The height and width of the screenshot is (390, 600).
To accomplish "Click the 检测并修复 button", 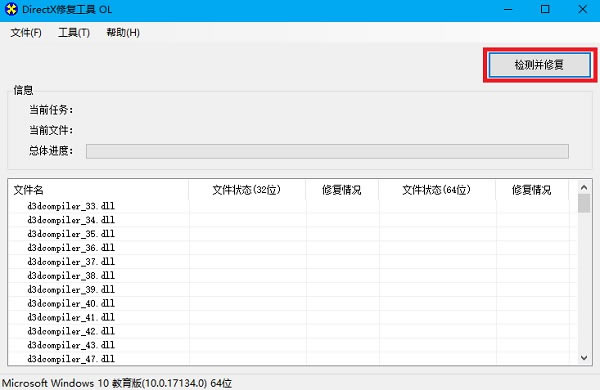I will pyautogui.click(x=540, y=65).
